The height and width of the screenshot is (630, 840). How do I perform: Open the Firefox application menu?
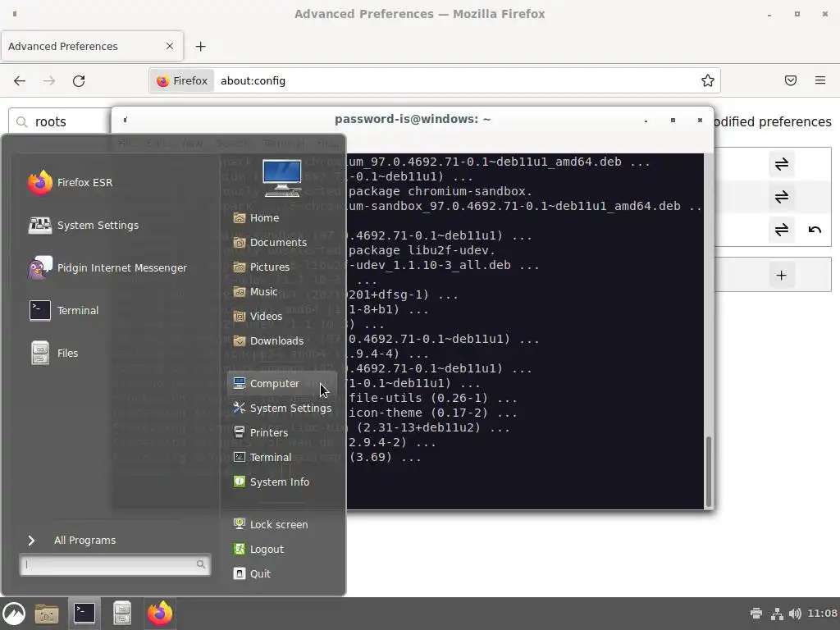pyautogui.click(x=820, y=81)
